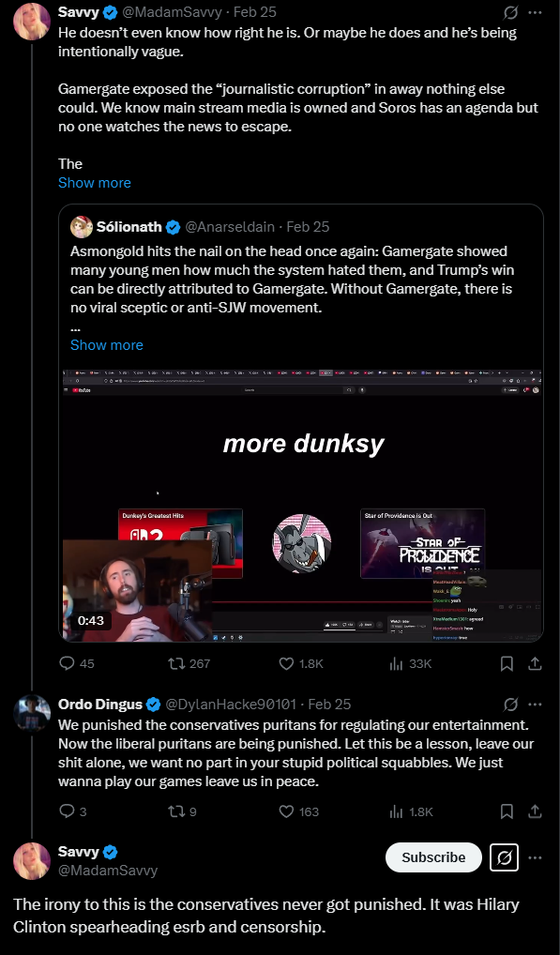Visit Sólionath's profile from the quoted post
Image resolution: width=560 pixels, height=955 pixels.
[x=129, y=227]
